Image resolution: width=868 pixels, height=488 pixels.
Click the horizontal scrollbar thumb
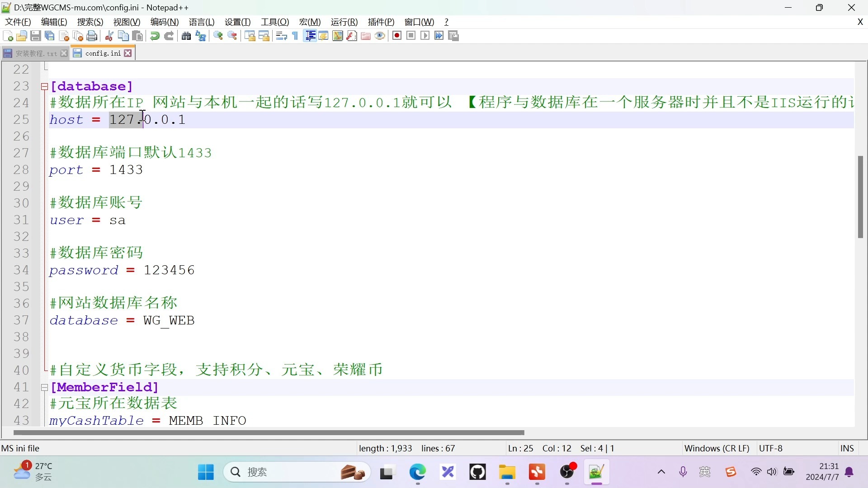pyautogui.click(x=269, y=432)
